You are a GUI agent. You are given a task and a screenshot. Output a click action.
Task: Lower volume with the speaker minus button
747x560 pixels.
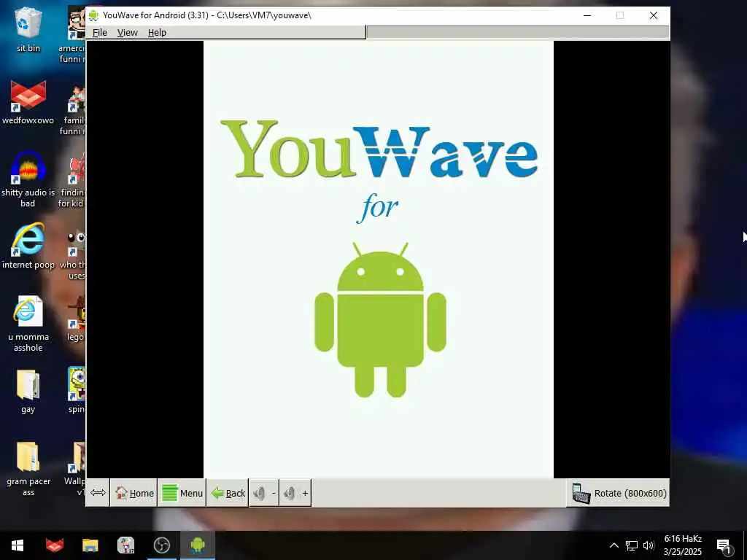pos(264,493)
